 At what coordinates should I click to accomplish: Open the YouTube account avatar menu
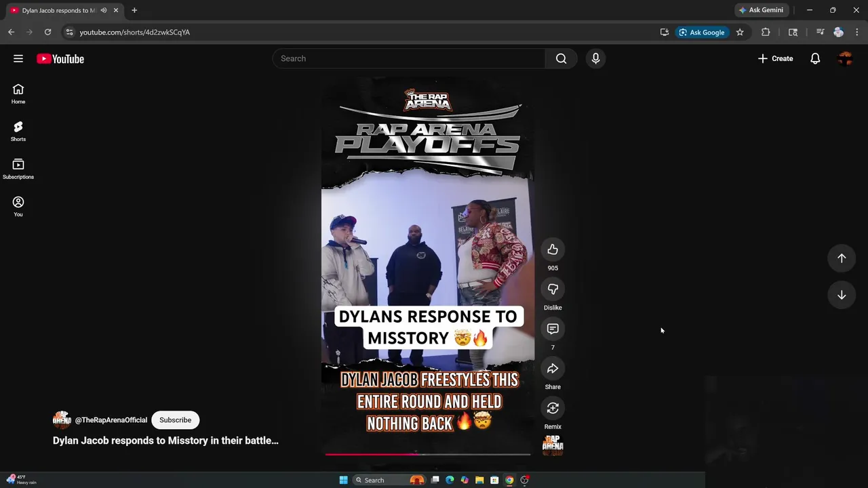pyautogui.click(x=845, y=58)
